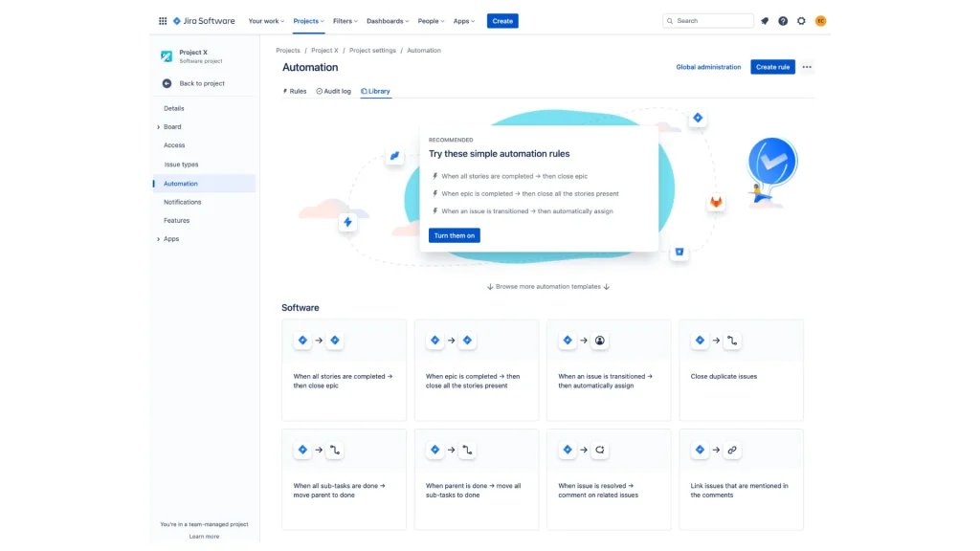Screen dimensions: 980x551
Task: Select the Close duplicate issues template card
Action: tap(741, 370)
